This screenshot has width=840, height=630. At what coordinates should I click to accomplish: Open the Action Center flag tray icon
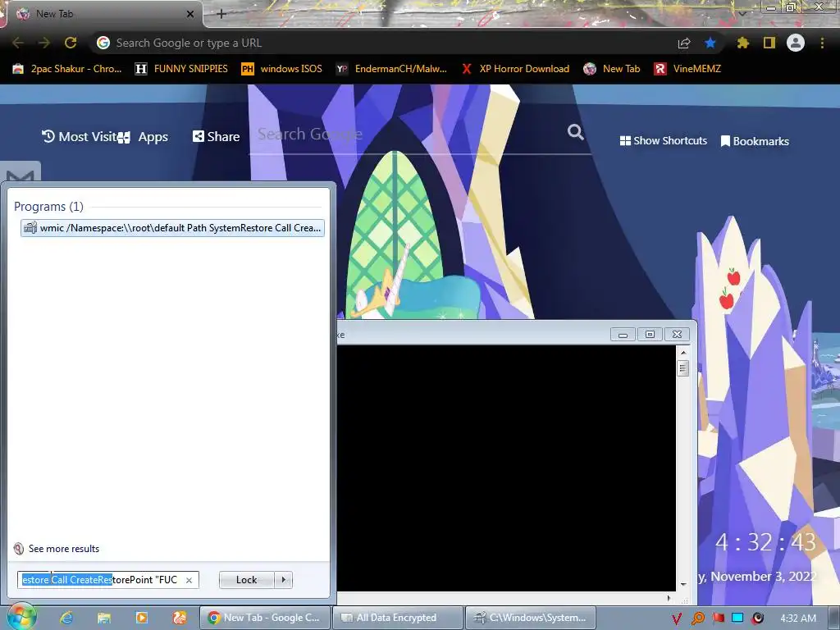click(x=719, y=619)
